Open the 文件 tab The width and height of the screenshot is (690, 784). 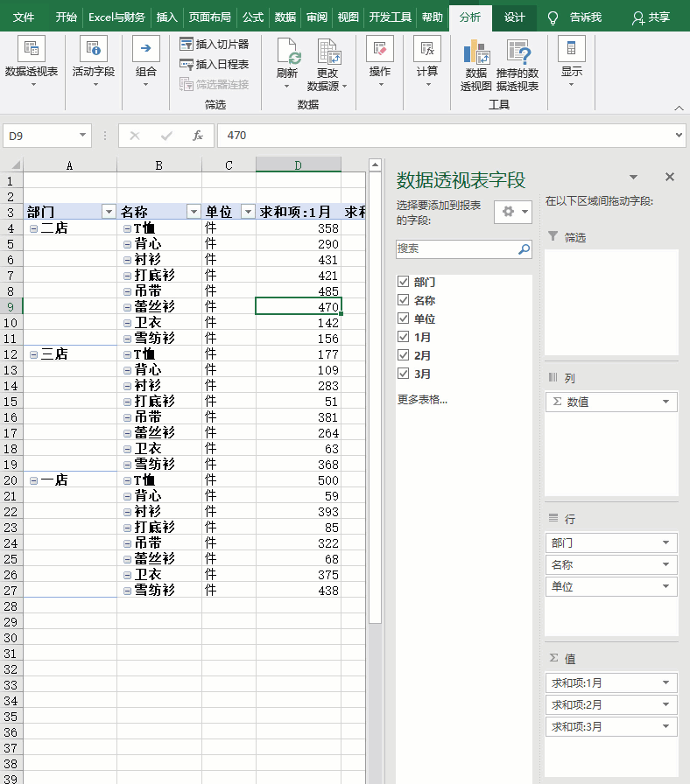23,17
